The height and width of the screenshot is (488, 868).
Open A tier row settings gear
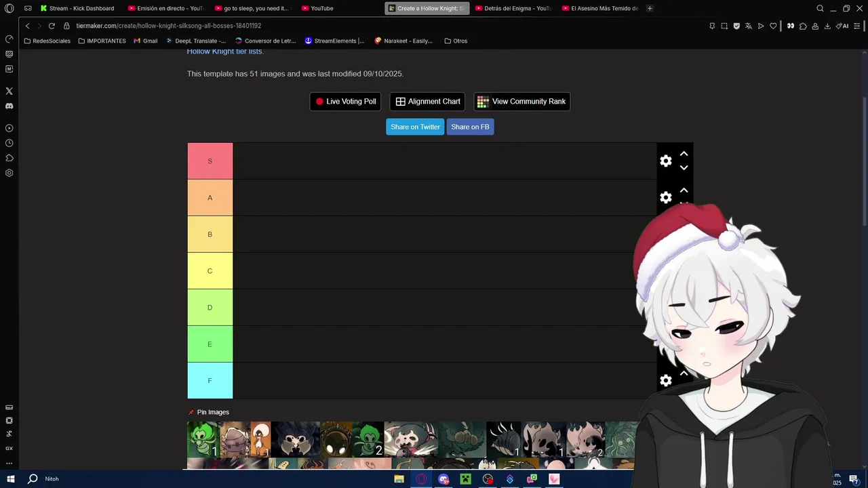(x=666, y=197)
